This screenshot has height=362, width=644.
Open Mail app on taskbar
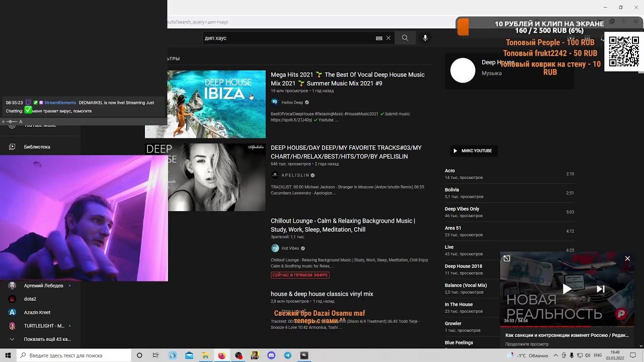point(189,355)
